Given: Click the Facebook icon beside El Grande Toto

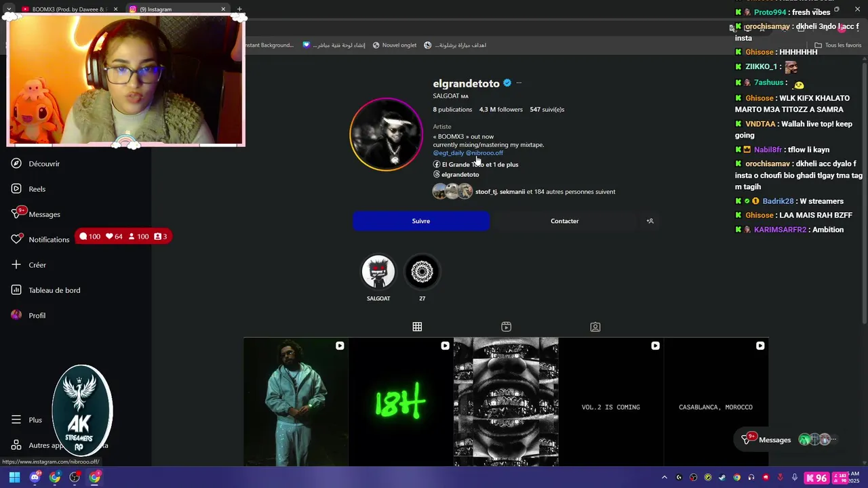Looking at the screenshot, I should point(437,165).
